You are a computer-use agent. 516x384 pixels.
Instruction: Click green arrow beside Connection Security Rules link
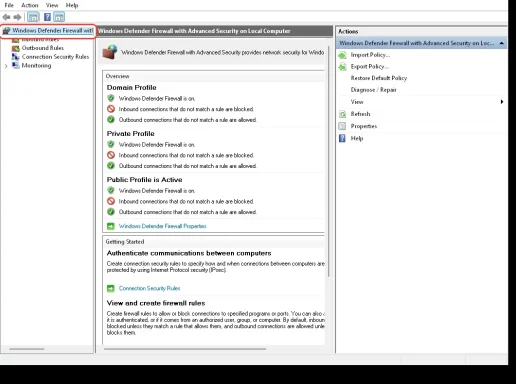(x=111, y=288)
